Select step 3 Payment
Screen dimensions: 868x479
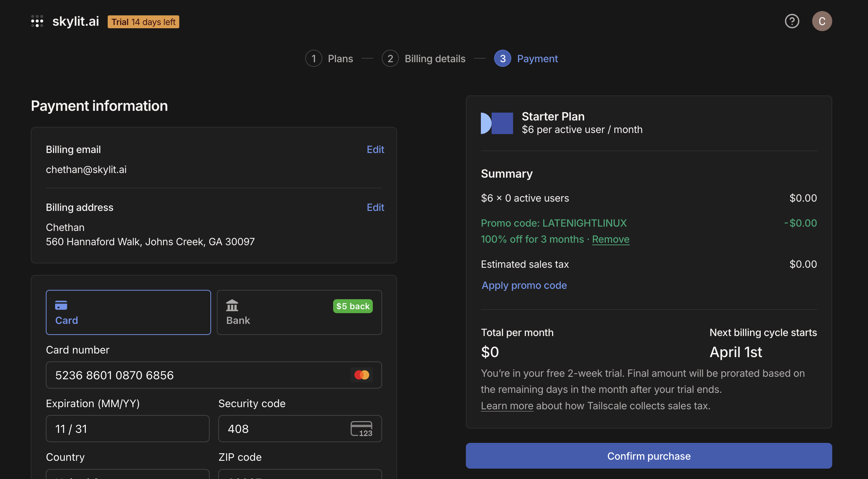[526, 58]
